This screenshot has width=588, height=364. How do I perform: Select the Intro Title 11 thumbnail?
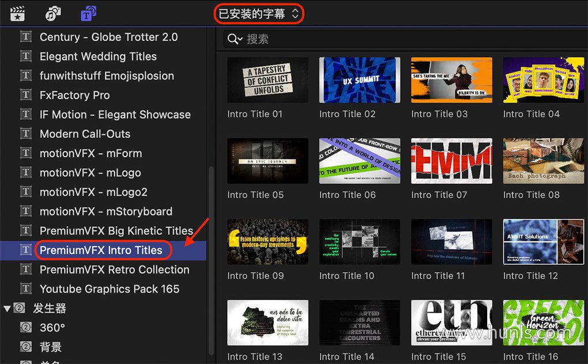tap(451, 241)
